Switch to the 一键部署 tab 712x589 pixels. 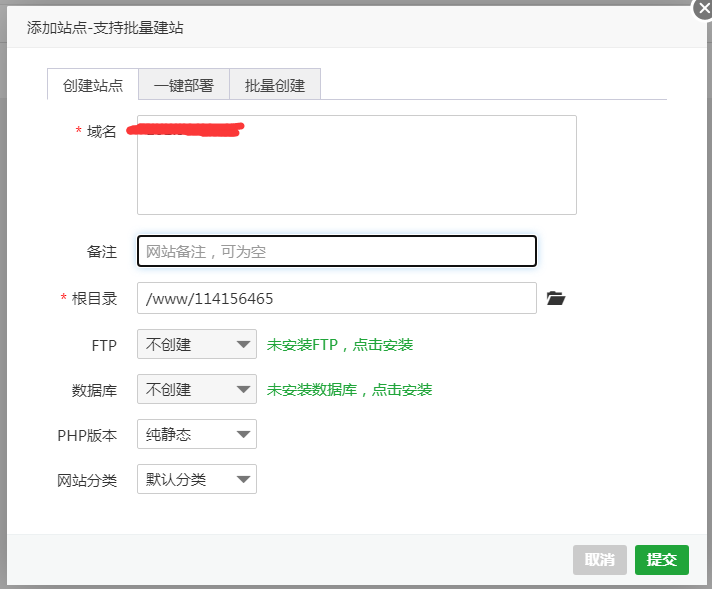tap(184, 84)
